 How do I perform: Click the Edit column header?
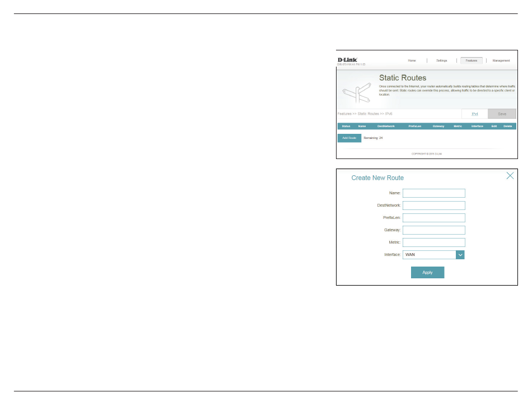click(494, 126)
